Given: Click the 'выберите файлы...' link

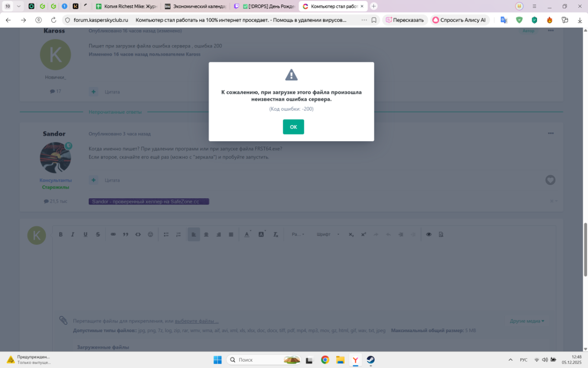Looking at the screenshot, I should [196, 321].
